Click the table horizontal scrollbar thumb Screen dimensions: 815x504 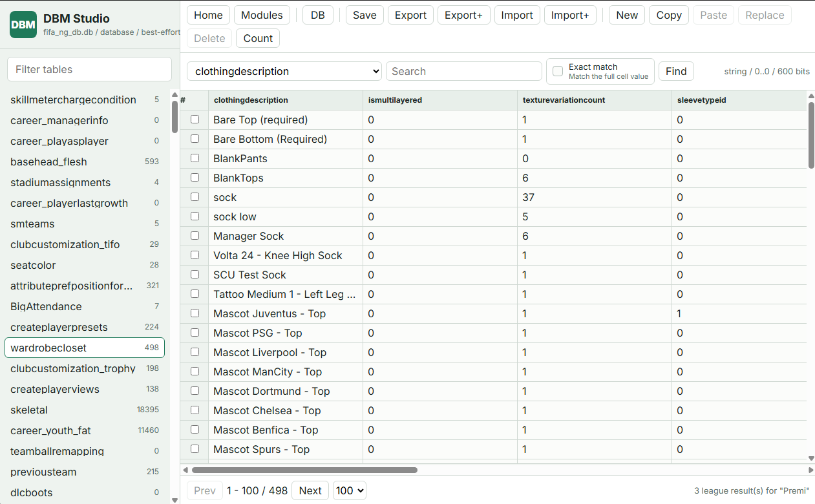coord(304,470)
